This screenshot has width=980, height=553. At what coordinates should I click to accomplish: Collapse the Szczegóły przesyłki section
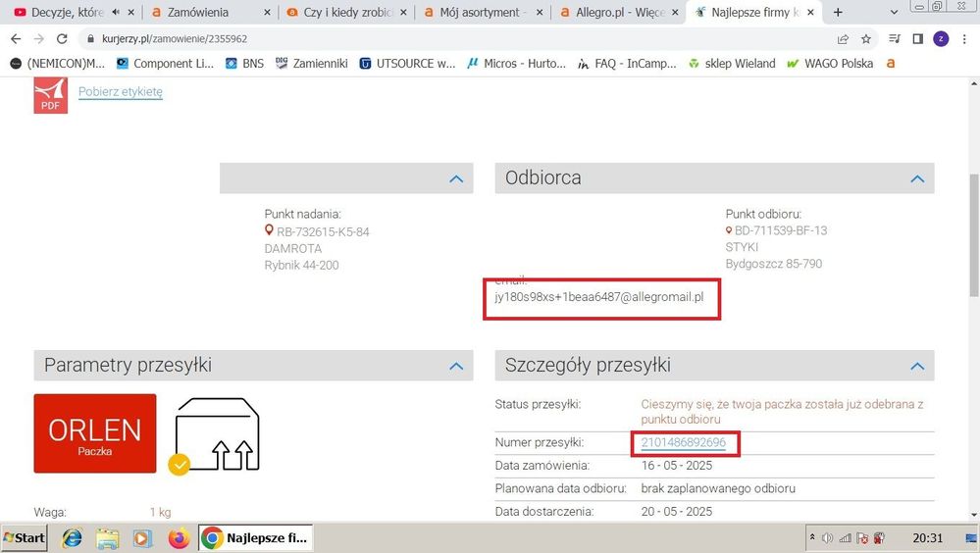[916, 366]
